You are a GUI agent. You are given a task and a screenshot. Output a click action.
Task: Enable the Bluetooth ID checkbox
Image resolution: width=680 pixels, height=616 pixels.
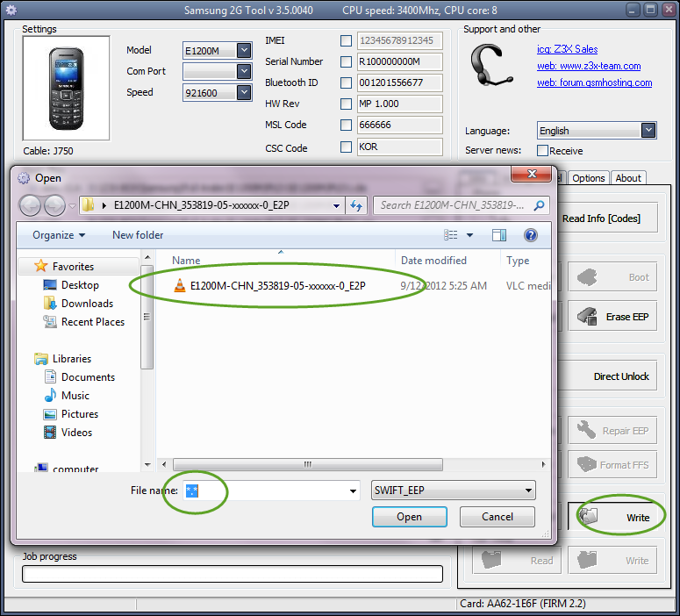pyautogui.click(x=346, y=82)
